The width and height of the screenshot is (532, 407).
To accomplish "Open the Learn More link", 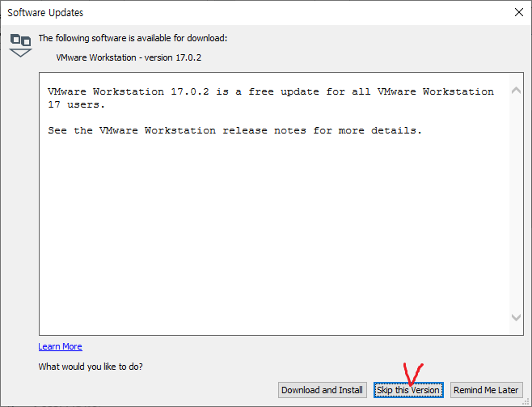I will 60,346.
